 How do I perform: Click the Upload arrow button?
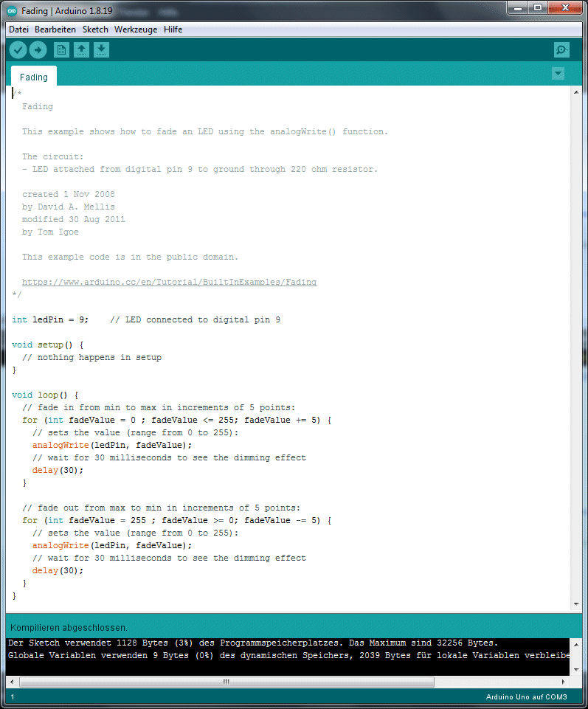click(x=38, y=49)
